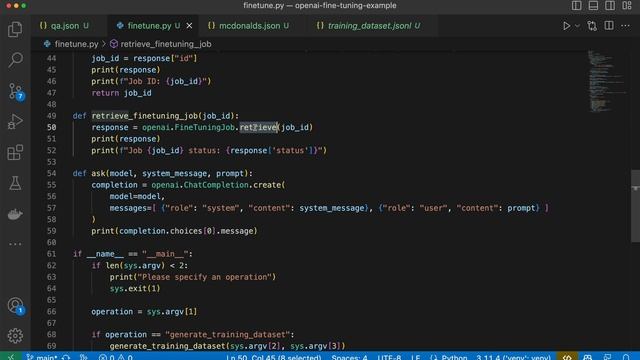Open Source Control view with 7 changes
This screenshot has width=640, height=360.
pyautogui.click(x=15, y=91)
